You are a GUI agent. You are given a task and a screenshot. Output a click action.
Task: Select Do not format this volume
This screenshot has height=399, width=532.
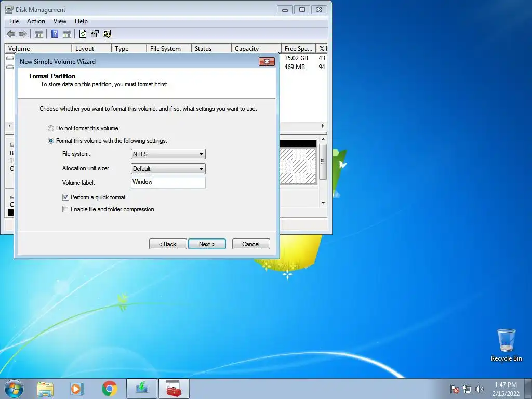51,128
